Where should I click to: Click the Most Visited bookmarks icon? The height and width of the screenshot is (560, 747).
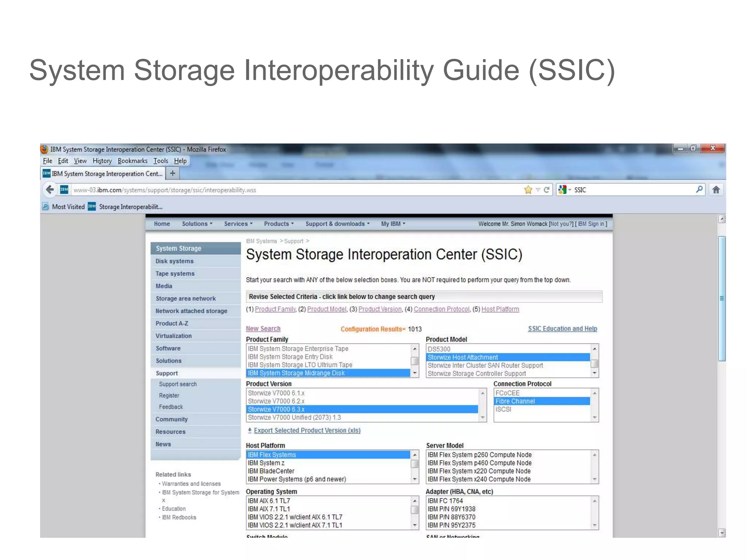46,207
